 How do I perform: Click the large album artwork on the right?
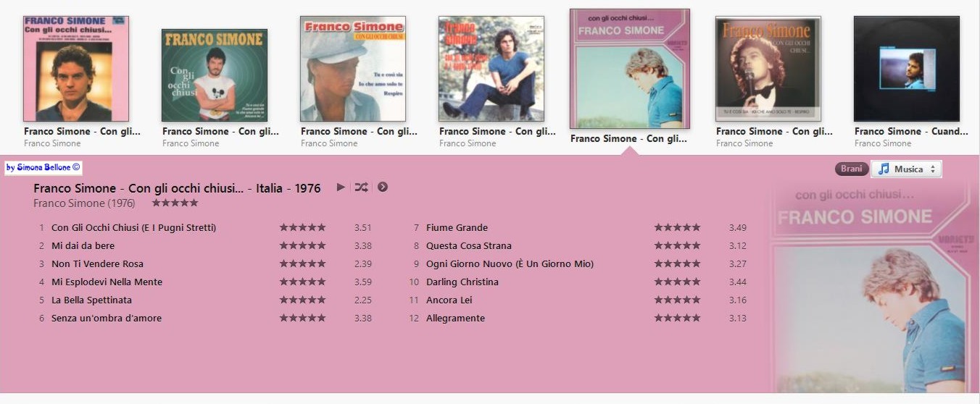868,287
